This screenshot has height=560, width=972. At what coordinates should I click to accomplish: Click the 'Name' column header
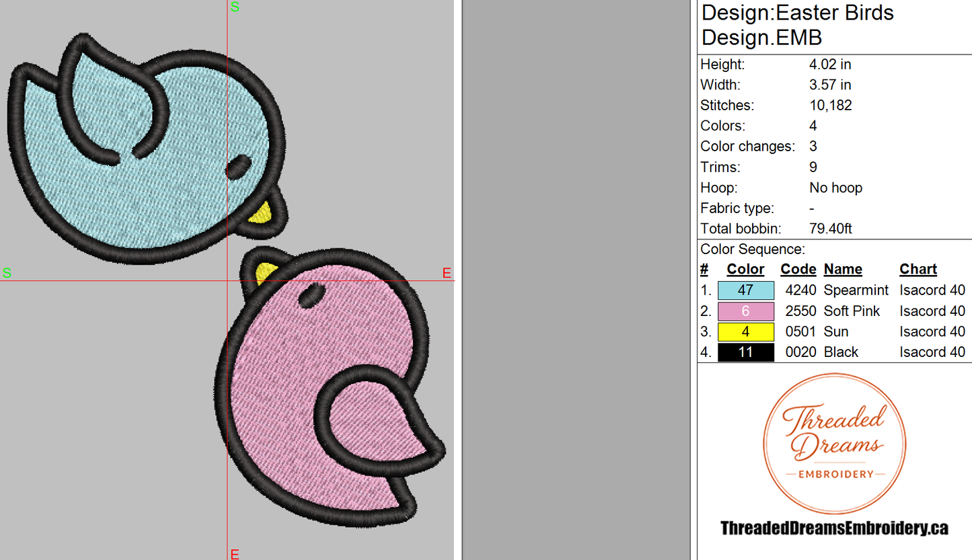843,270
